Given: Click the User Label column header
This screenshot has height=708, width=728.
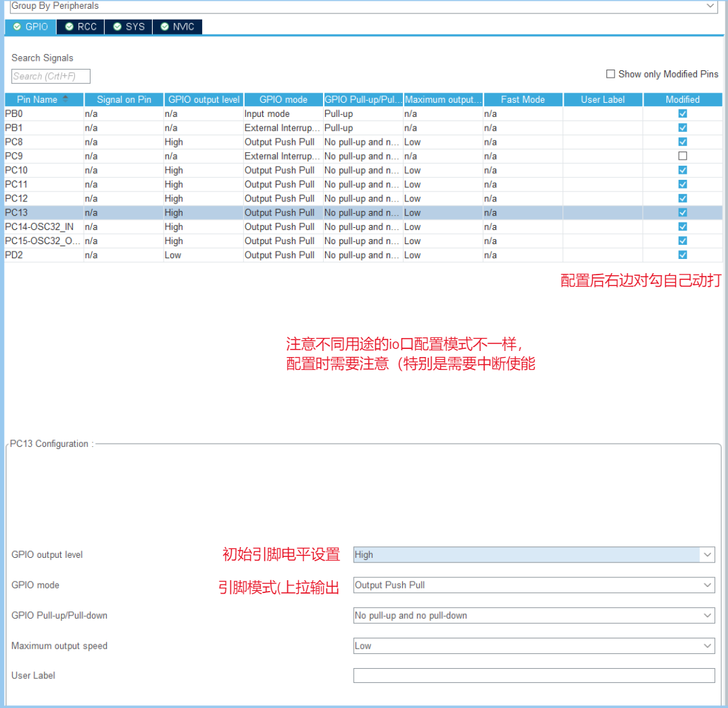Looking at the screenshot, I should [603, 99].
